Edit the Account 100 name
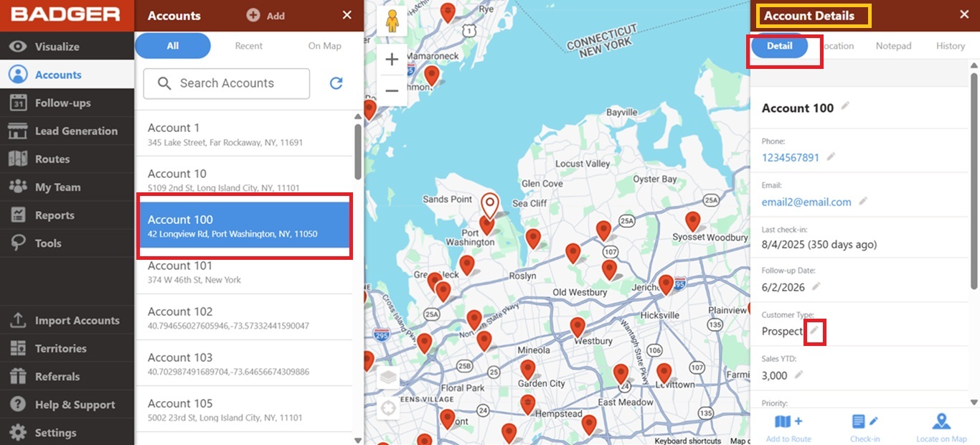 (845, 106)
